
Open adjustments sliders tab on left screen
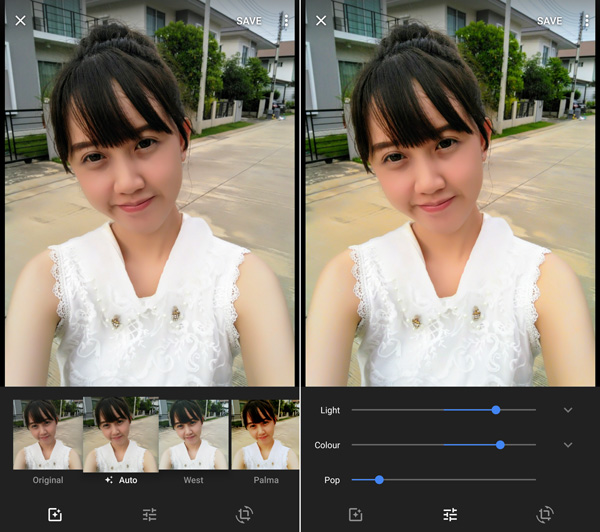tap(149, 514)
